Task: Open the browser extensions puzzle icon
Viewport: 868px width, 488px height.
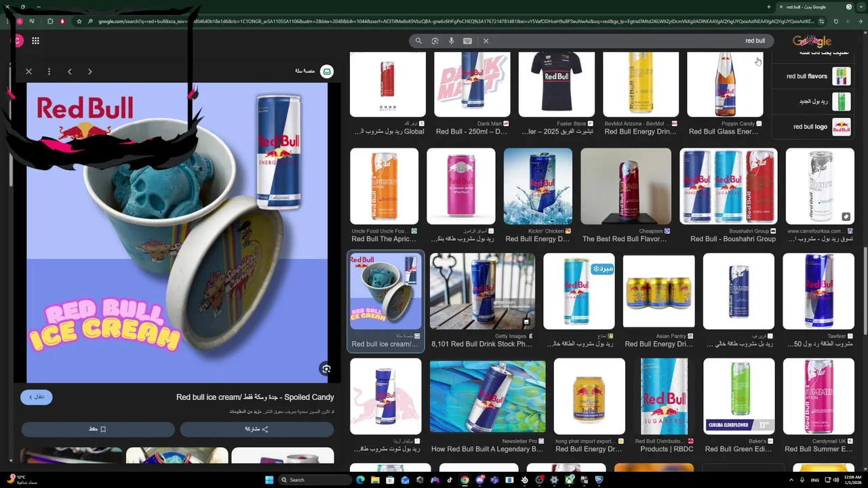Action: click(x=50, y=21)
